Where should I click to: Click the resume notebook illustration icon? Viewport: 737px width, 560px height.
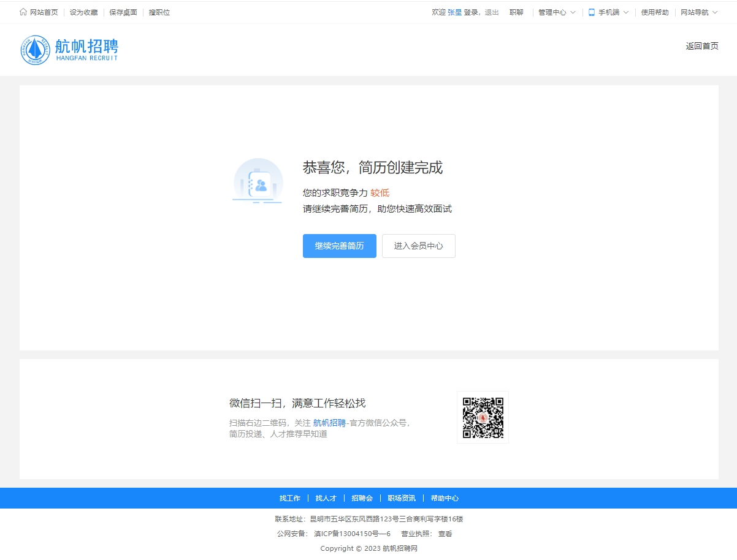tap(258, 181)
